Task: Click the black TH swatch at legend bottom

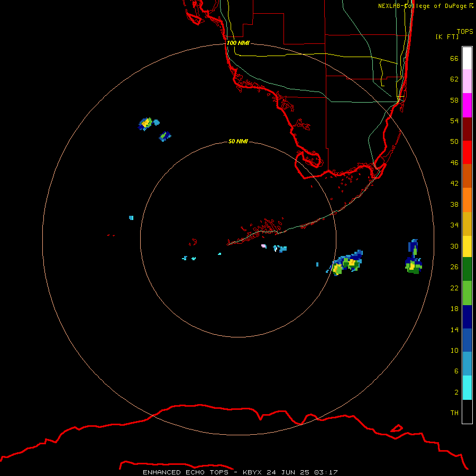Action: (467, 411)
